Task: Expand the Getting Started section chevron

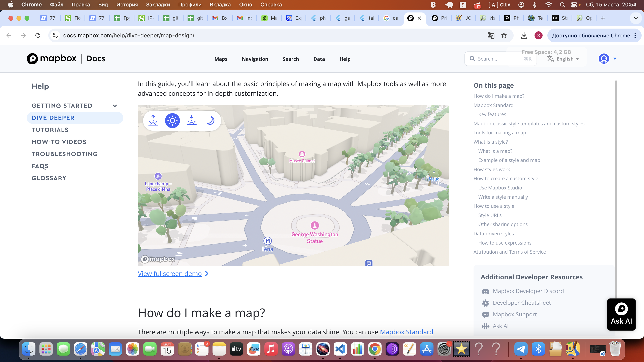Action: click(x=115, y=106)
